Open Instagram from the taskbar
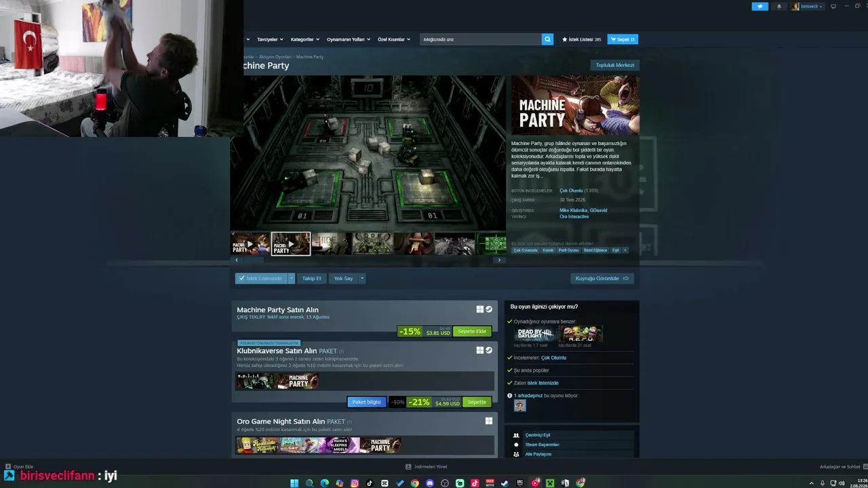Image resolution: width=868 pixels, height=488 pixels. pos(355,483)
